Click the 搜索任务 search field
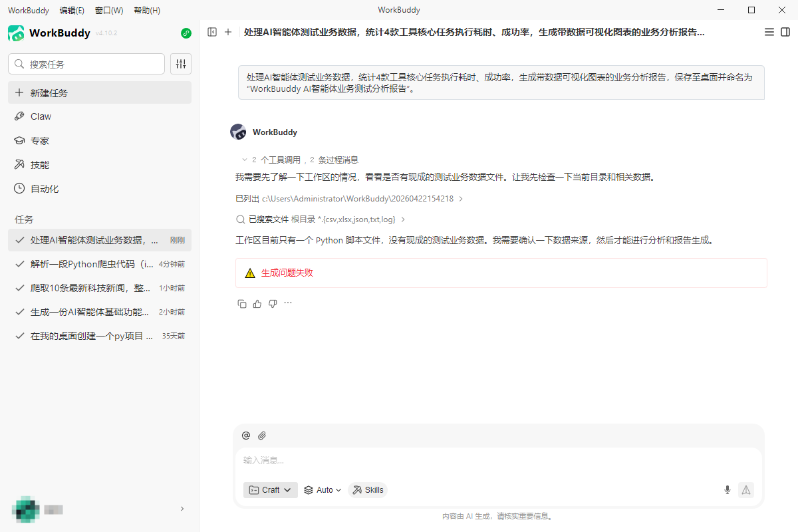Screen dimensions: 798x532 tap(86, 64)
